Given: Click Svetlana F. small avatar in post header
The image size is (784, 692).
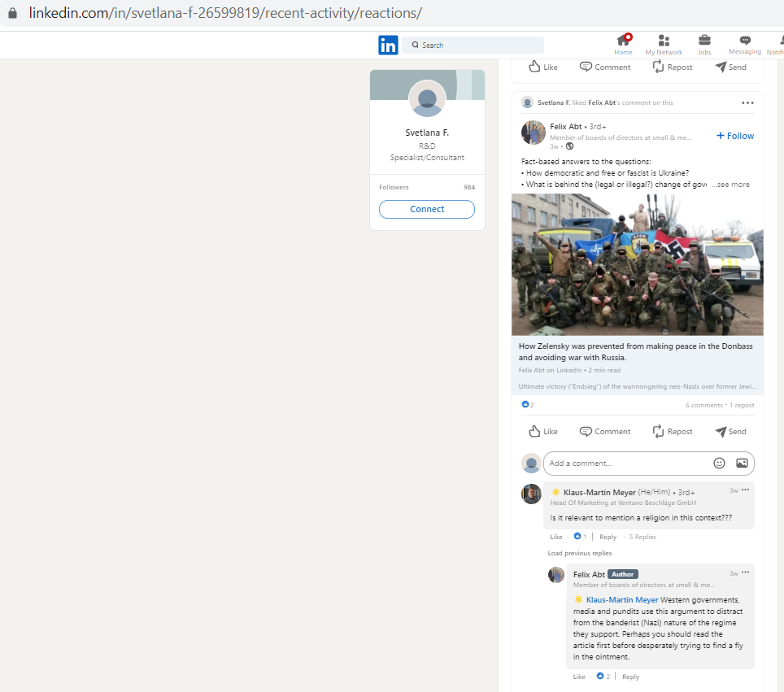Looking at the screenshot, I should (x=527, y=102).
